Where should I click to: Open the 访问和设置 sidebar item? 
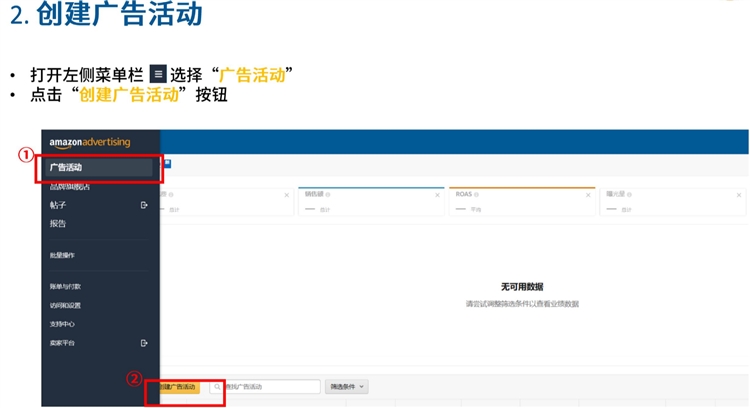pyautogui.click(x=65, y=306)
